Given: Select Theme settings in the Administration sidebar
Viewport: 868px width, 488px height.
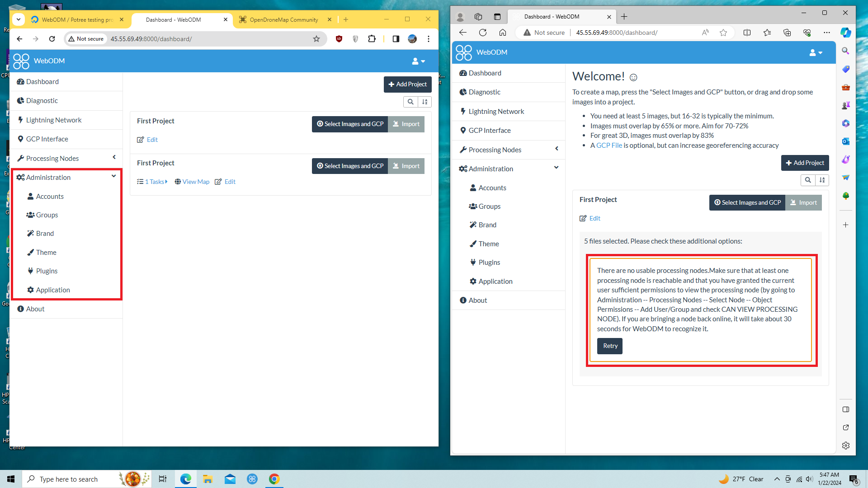Looking at the screenshot, I should click(45, 252).
